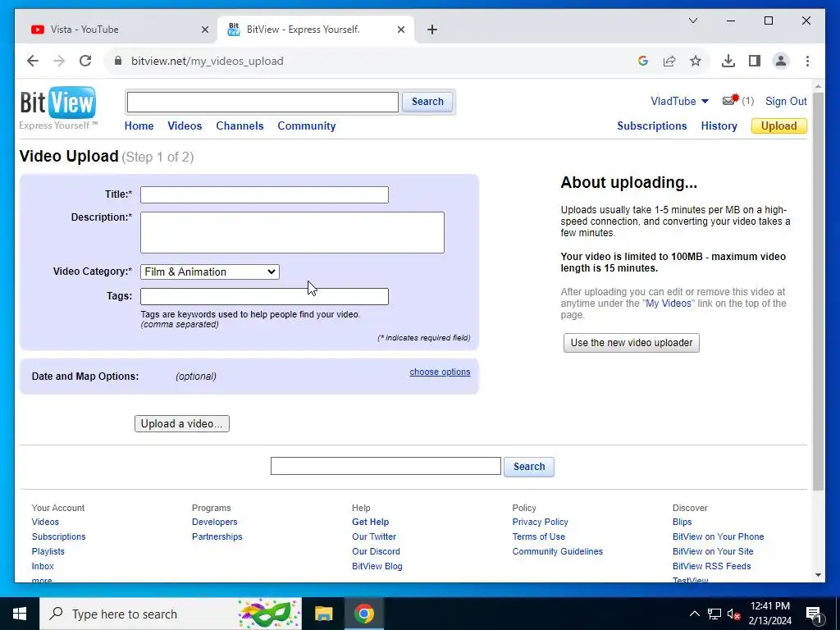Click the Title input field
This screenshot has width=840, height=630.
(x=264, y=194)
